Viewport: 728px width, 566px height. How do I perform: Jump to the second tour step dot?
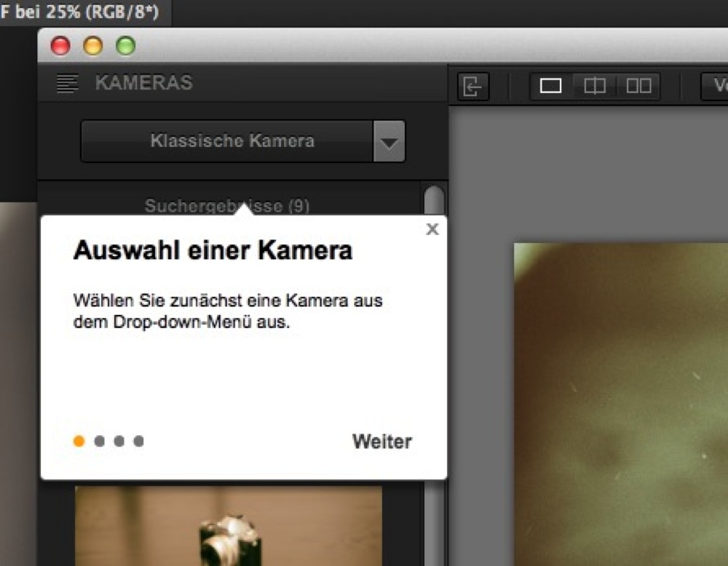tap(100, 441)
